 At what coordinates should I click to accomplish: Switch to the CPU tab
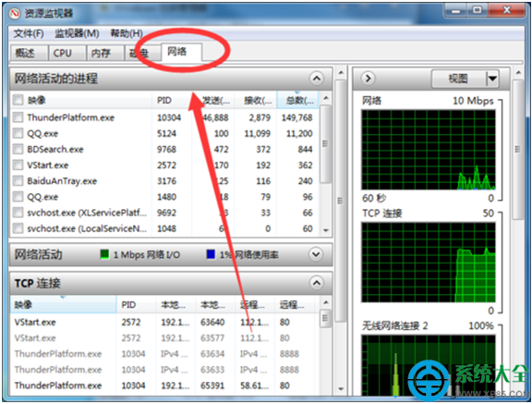[x=67, y=53]
